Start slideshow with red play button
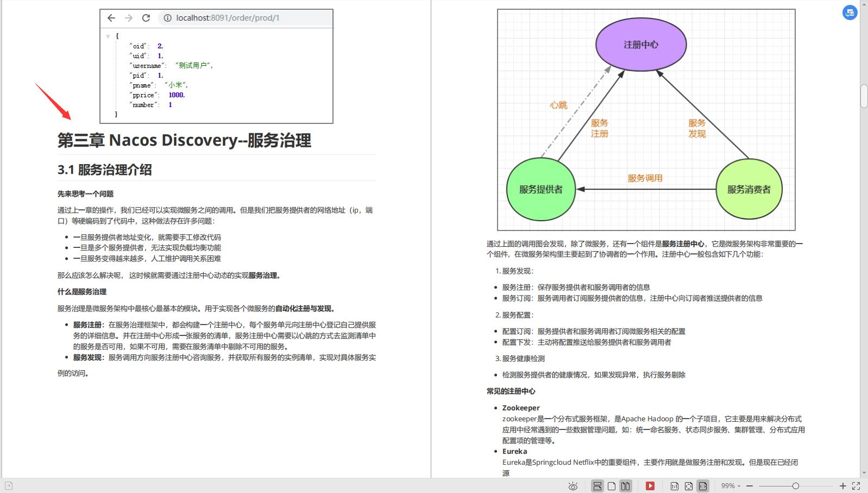The width and height of the screenshot is (868, 493). [x=650, y=486]
